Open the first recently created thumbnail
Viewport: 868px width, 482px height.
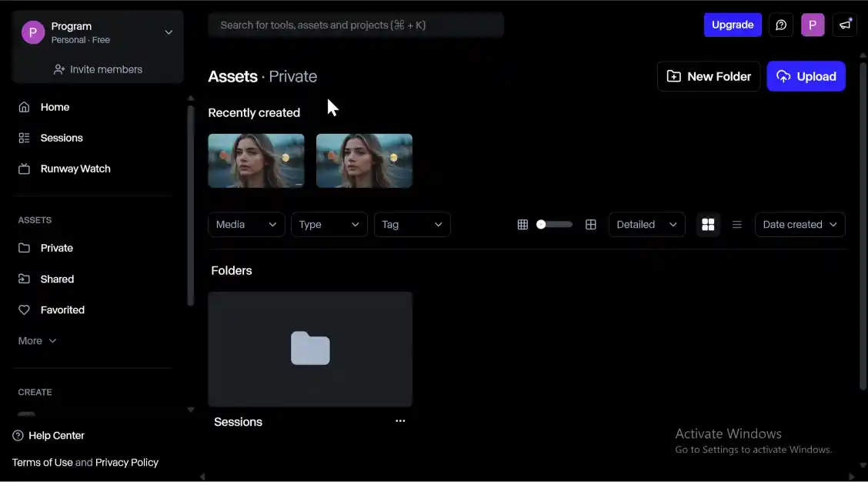point(256,161)
